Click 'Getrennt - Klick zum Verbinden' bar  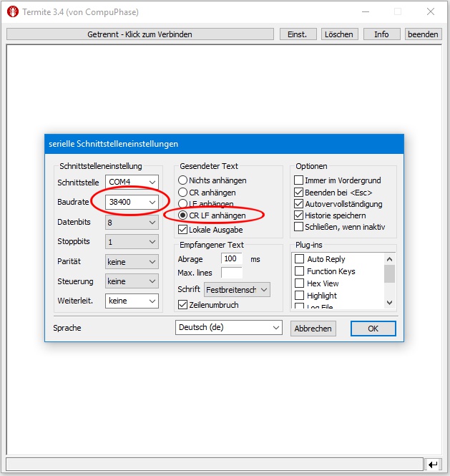click(x=140, y=34)
